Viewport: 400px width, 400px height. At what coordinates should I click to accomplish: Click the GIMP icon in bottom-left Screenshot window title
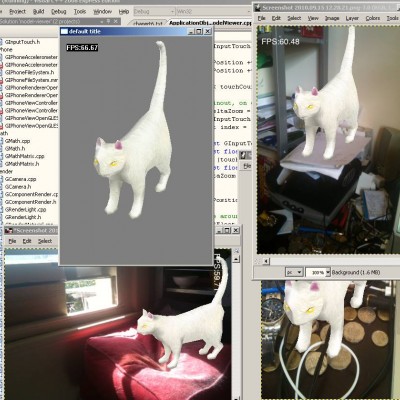tap(9, 230)
